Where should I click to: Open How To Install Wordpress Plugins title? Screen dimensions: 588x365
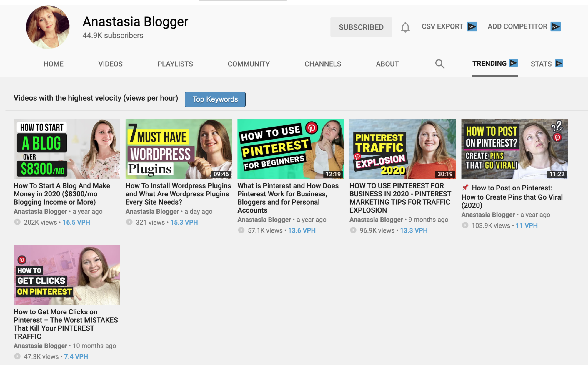pos(178,194)
